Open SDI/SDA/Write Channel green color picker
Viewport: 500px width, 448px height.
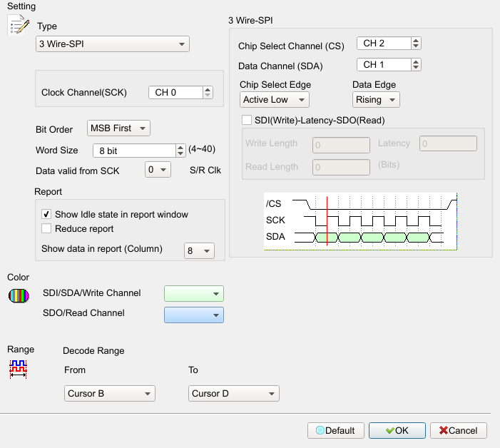[194, 294]
